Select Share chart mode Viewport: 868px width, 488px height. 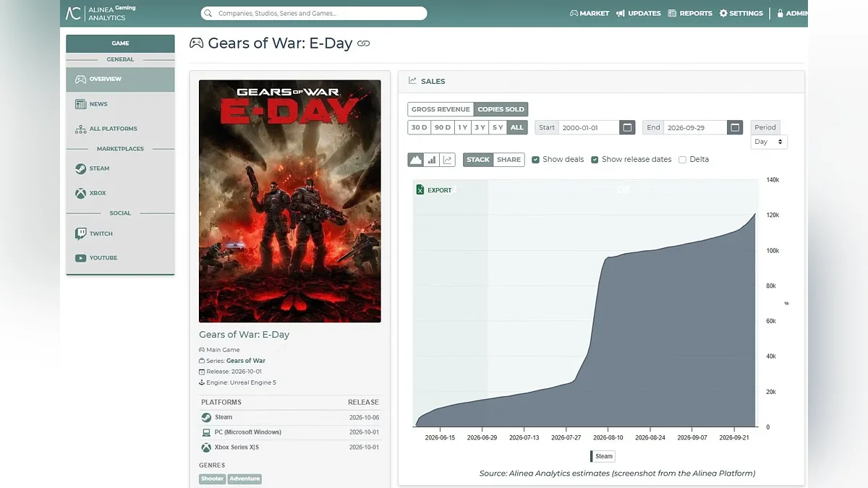[509, 160]
